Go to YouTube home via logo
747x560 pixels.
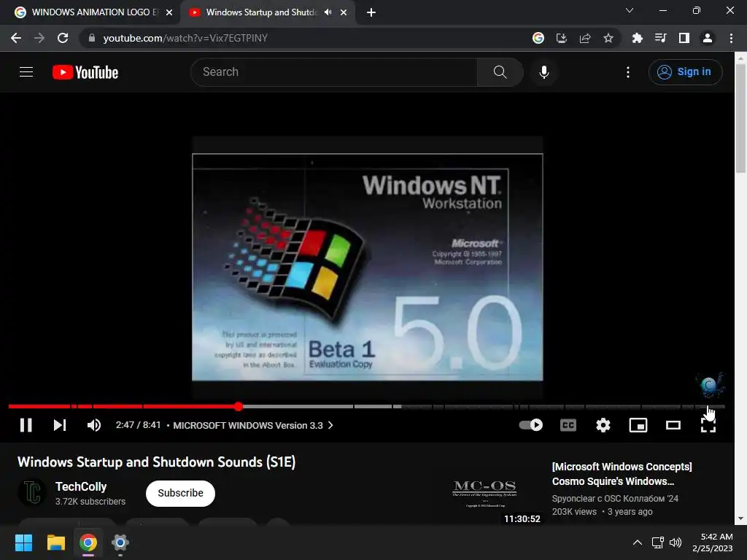[x=85, y=72]
